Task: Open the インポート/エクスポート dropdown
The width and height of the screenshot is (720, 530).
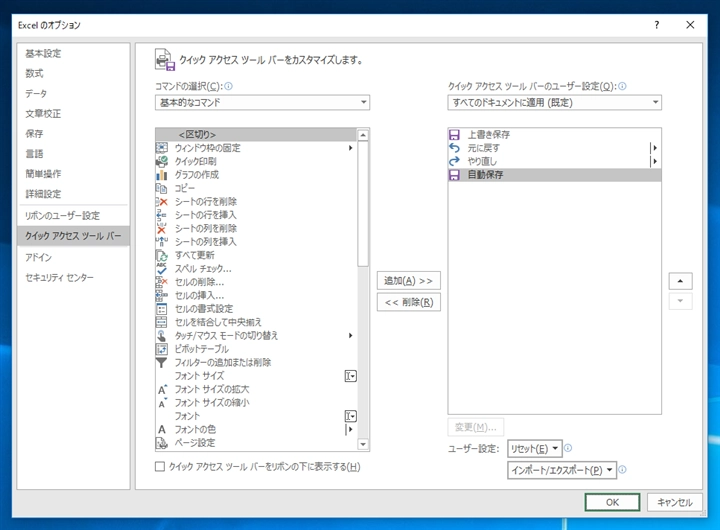Action: 562,470
